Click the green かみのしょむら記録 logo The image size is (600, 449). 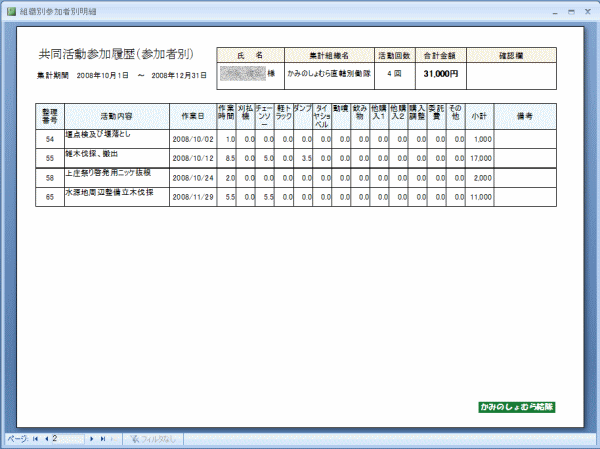(x=516, y=407)
